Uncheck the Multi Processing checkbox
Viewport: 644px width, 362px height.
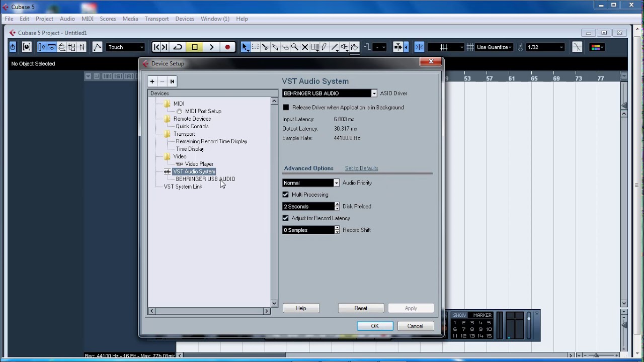point(285,195)
